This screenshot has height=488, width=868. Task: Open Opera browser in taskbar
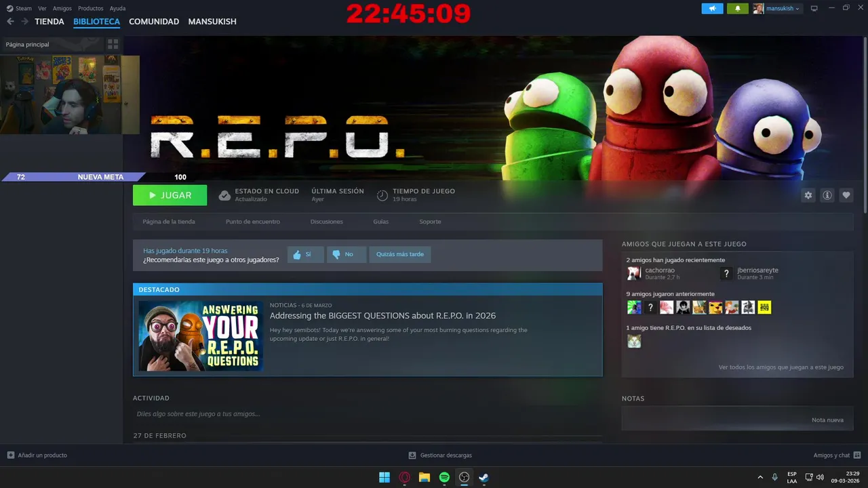point(405,477)
